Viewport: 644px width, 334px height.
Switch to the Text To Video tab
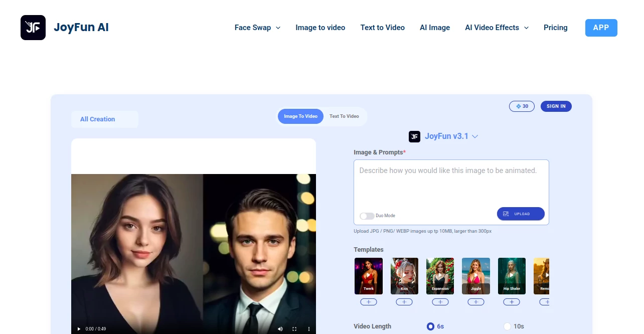click(x=344, y=116)
